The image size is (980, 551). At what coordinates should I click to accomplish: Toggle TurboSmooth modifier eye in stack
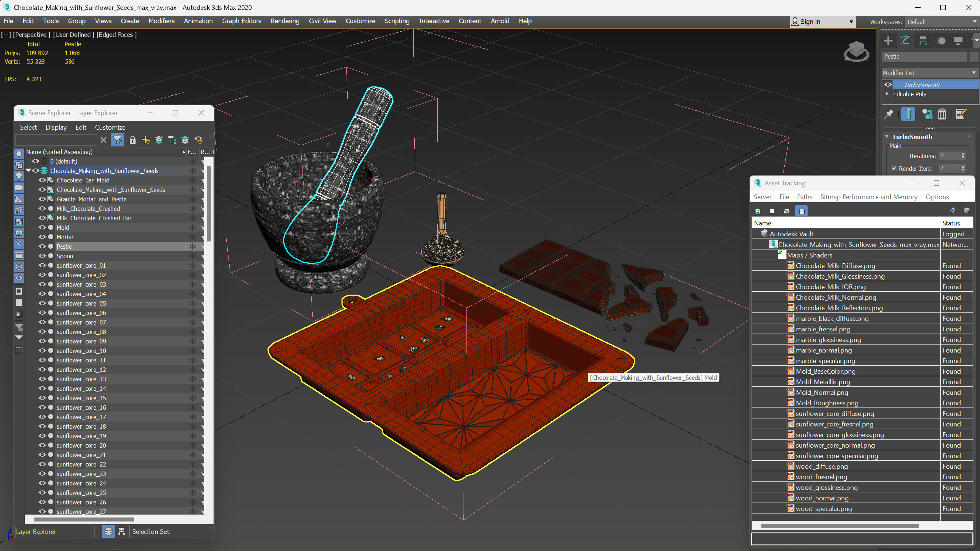coord(888,85)
